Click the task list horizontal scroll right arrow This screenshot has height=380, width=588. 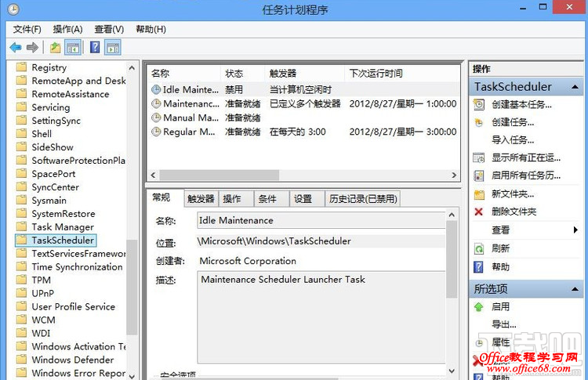point(454,175)
